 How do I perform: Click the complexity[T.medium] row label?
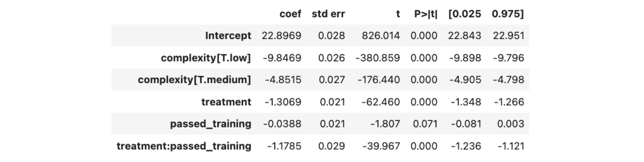click(194, 80)
